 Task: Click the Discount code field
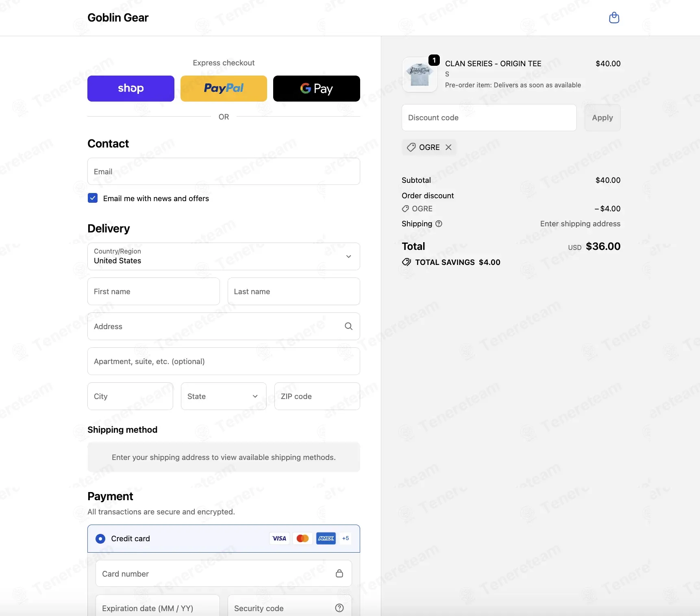point(489,117)
